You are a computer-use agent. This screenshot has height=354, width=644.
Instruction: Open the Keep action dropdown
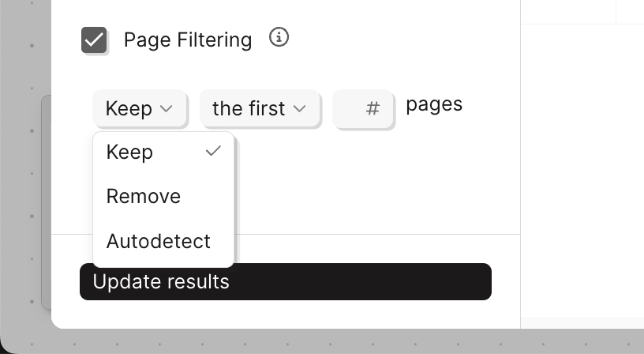click(x=140, y=108)
